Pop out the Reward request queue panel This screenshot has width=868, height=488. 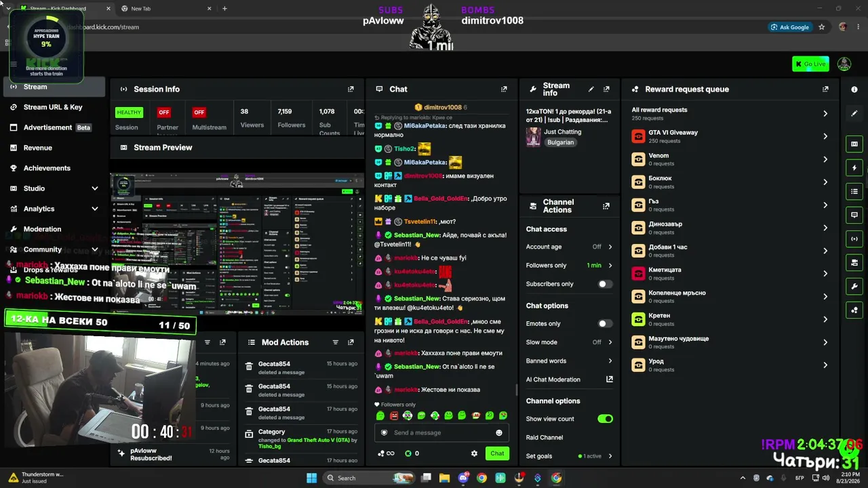(825, 89)
